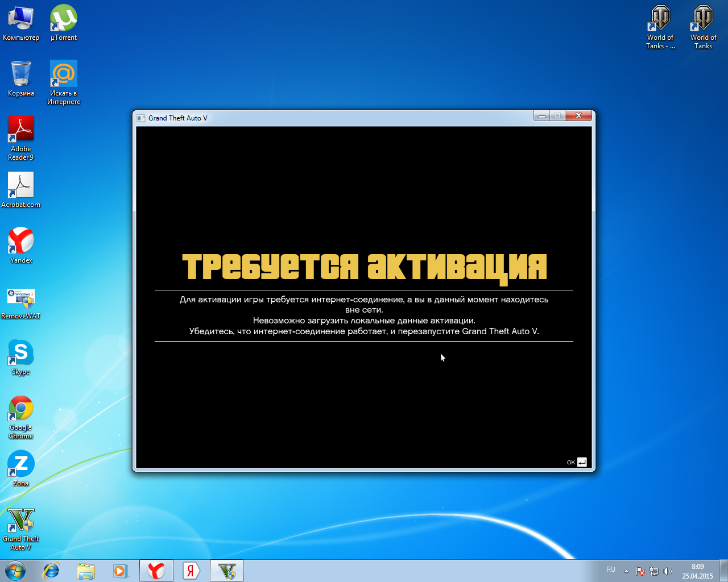
Task: Select the rightmost World of Tanks shortcut
Action: [704, 27]
